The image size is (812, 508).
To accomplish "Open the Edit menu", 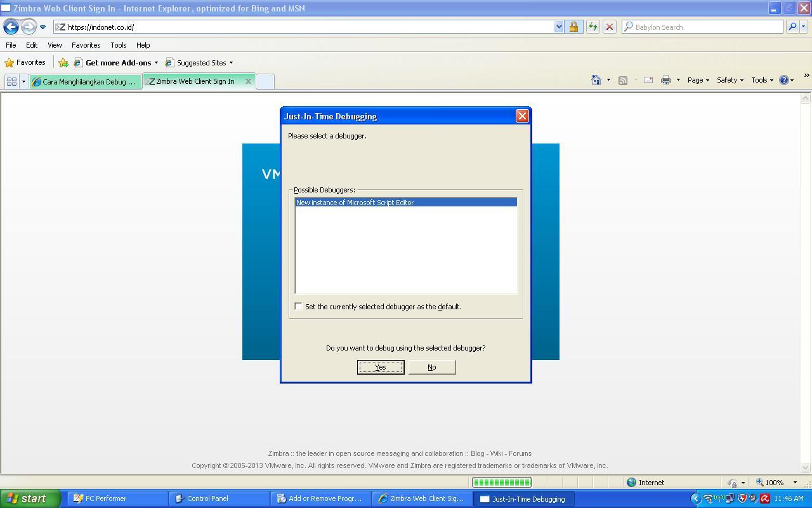I will point(32,45).
